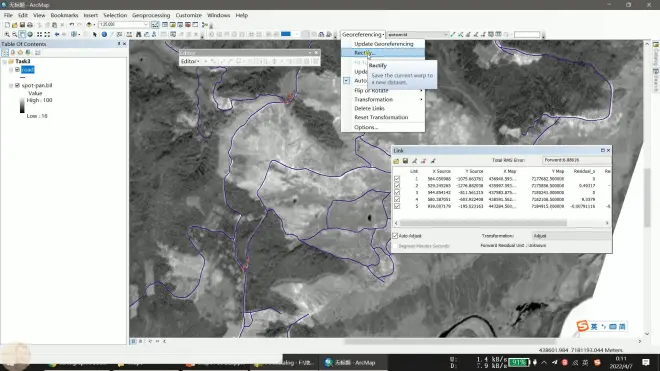
Task: Choose Update Georeferencing from the menu
Action: pos(383,44)
